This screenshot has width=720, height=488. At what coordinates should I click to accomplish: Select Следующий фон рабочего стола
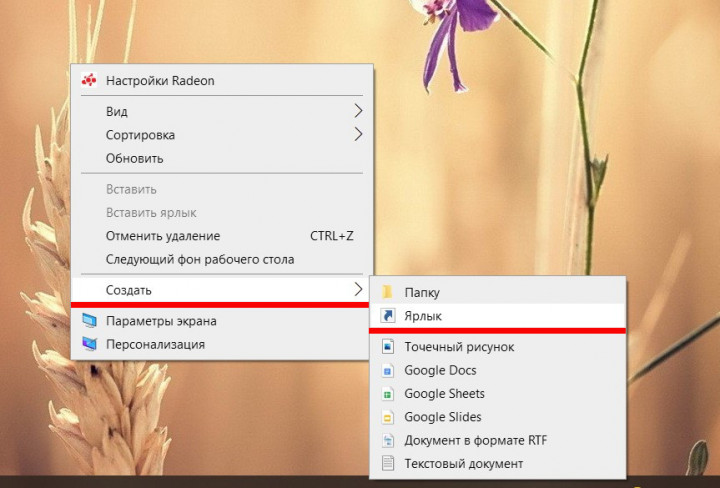200,259
